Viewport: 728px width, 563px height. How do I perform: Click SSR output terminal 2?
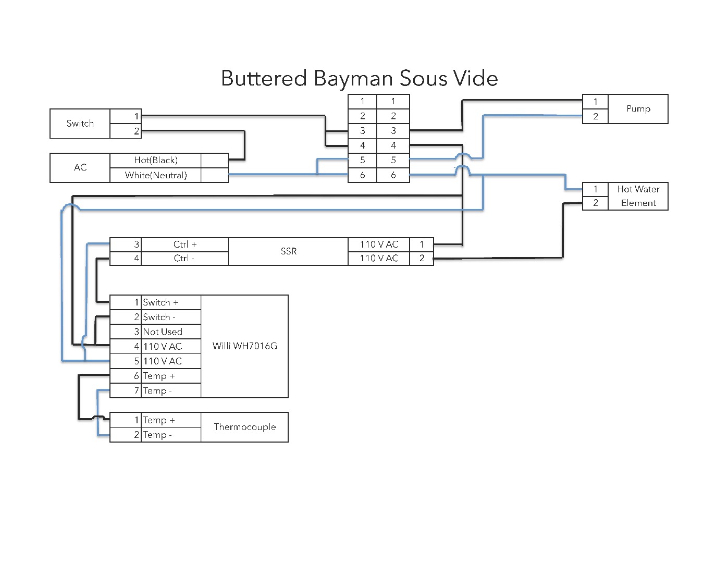(422, 258)
